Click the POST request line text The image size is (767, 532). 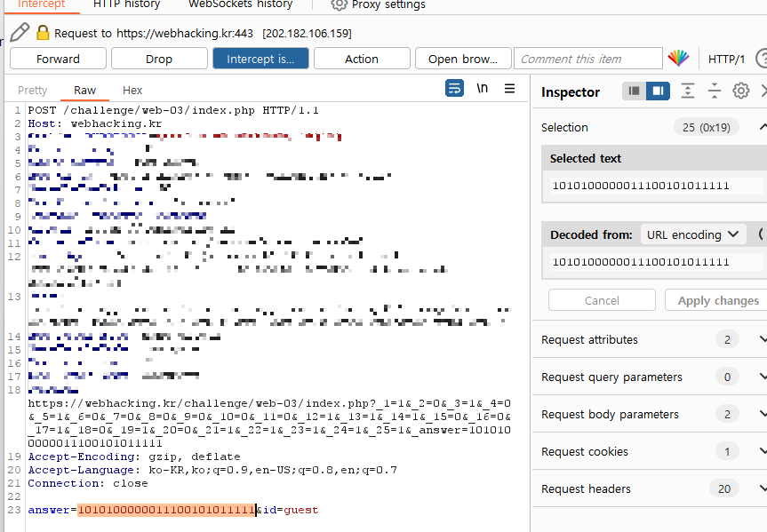tap(173, 110)
